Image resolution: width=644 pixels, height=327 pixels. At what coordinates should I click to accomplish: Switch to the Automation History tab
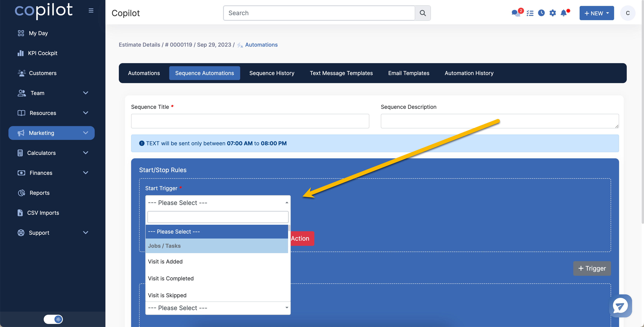tap(469, 73)
